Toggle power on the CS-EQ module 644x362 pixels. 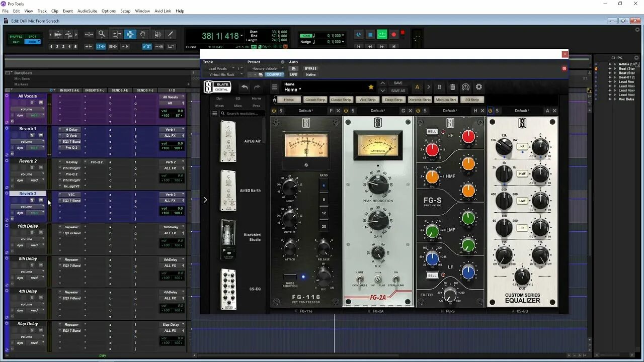pyautogui.click(x=490, y=111)
